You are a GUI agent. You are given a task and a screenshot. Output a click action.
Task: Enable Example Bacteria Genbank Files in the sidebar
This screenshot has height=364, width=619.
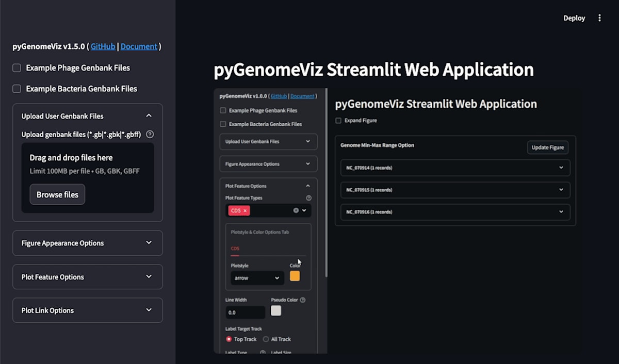pos(17,89)
